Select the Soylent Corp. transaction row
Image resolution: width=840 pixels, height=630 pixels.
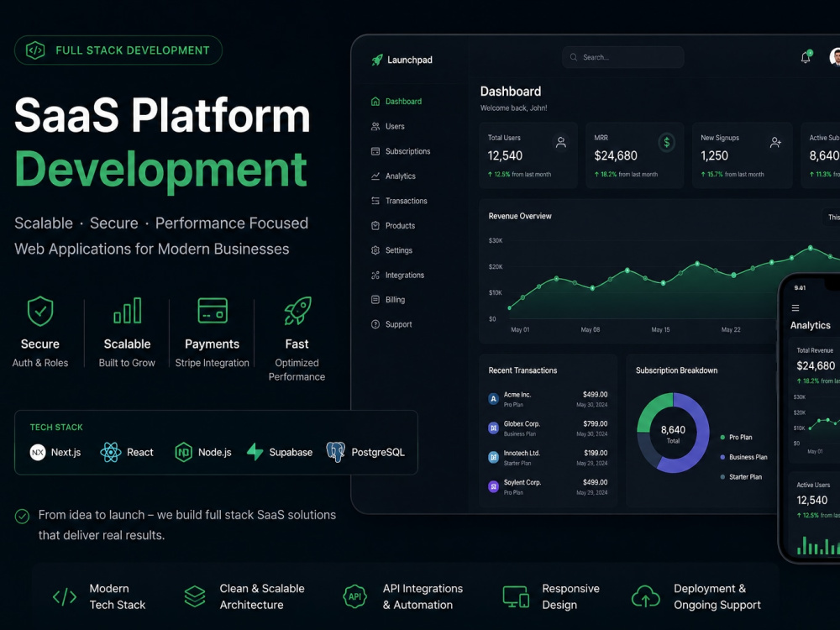click(x=548, y=487)
